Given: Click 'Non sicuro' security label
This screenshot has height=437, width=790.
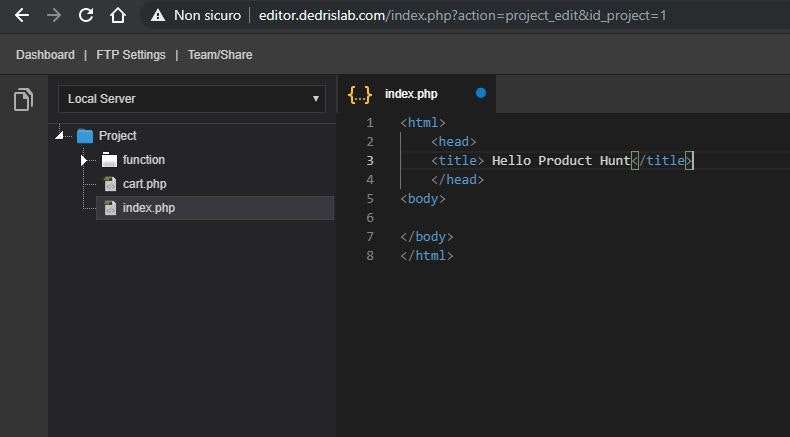Looking at the screenshot, I should coord(207,16).
